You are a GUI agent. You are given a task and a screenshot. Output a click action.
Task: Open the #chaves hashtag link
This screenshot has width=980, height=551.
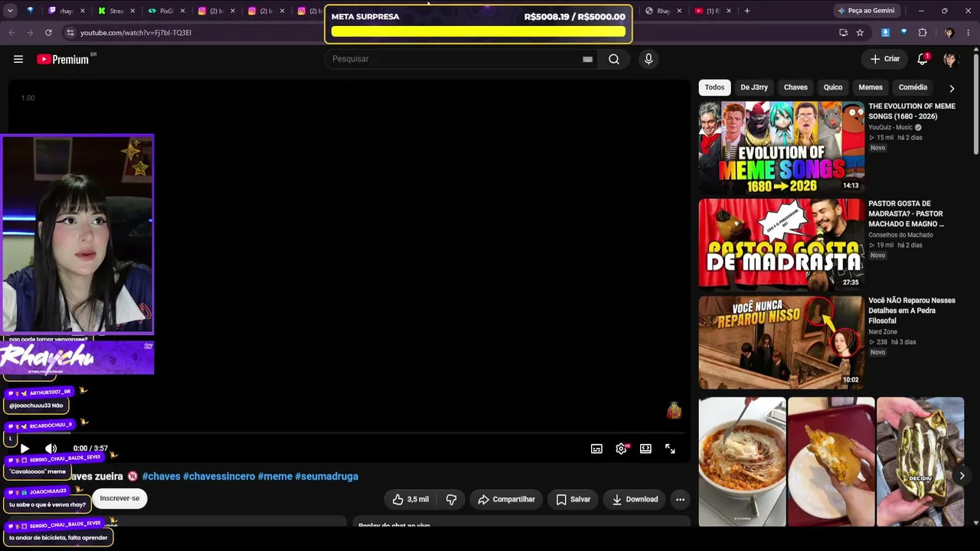coord(161,476)
